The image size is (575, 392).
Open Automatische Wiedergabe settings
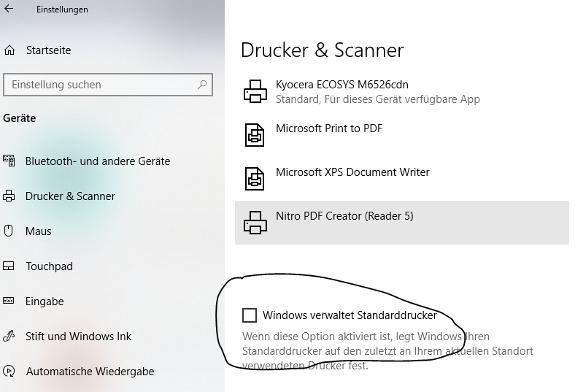(90, 371)
